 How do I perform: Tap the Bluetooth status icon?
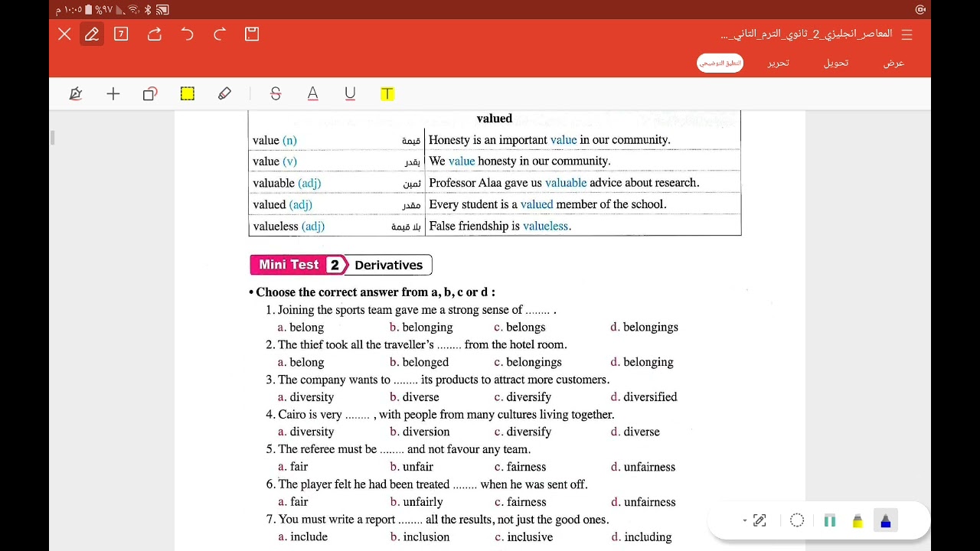click(148, 10)
